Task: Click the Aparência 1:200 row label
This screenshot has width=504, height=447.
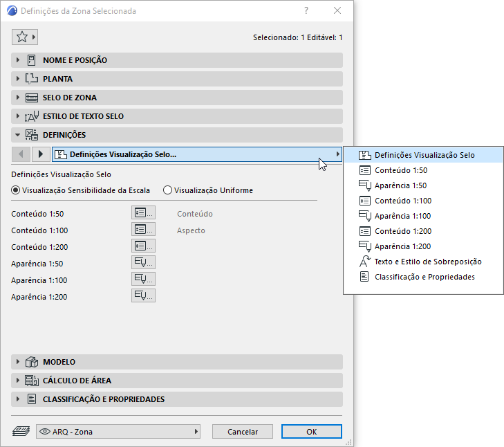Action: (39, 297)
